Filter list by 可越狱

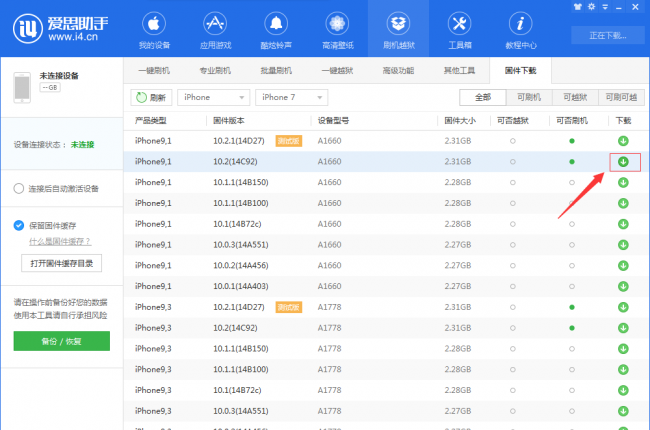pyautogui.click(x=575, y=97)
